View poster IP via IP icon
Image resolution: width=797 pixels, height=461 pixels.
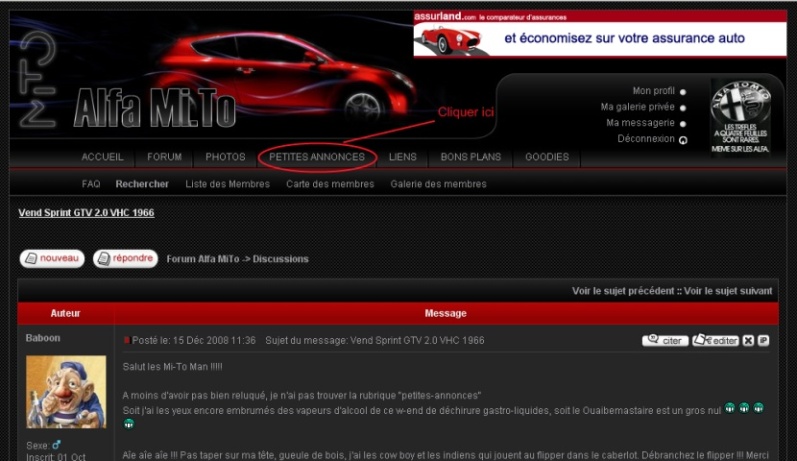(x=763, y=341)
